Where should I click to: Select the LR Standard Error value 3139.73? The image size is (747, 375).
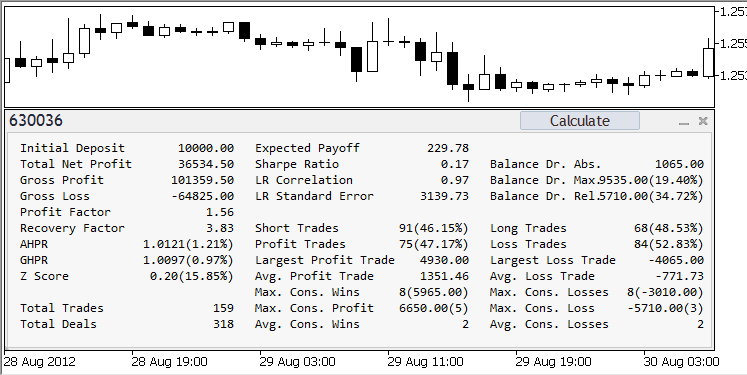pos(444,196)
